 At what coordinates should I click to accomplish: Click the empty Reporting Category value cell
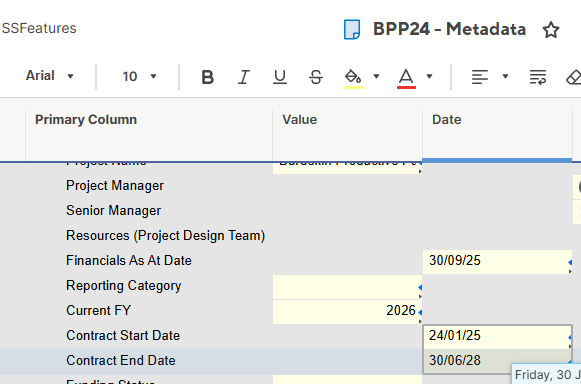(x=348, y=287)
